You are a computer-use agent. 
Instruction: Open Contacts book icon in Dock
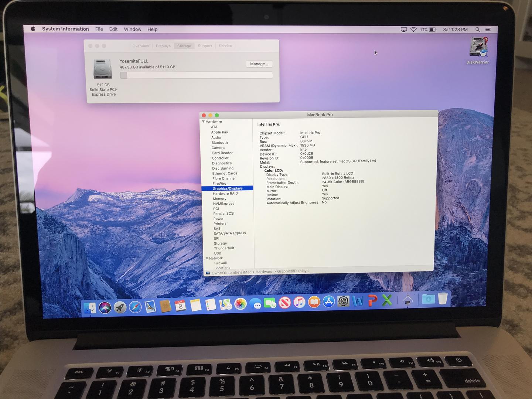point(165,306)
